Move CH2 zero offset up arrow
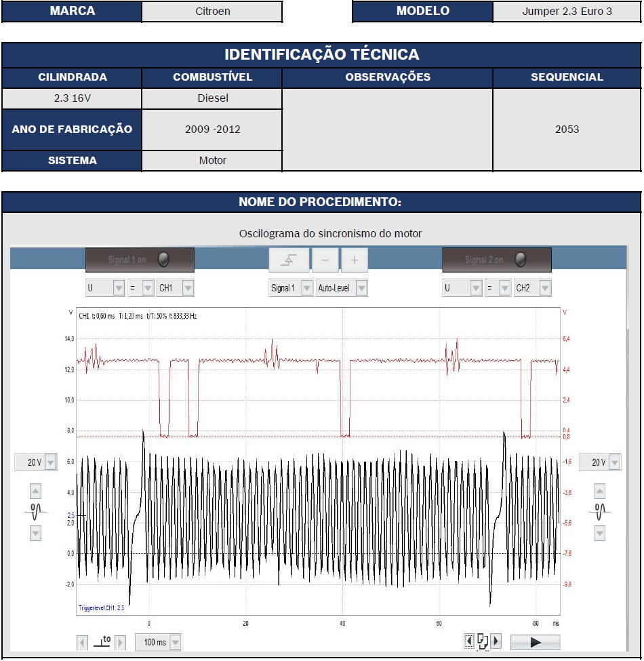Screen dimensions: 644x661 [x=599, y=492]
